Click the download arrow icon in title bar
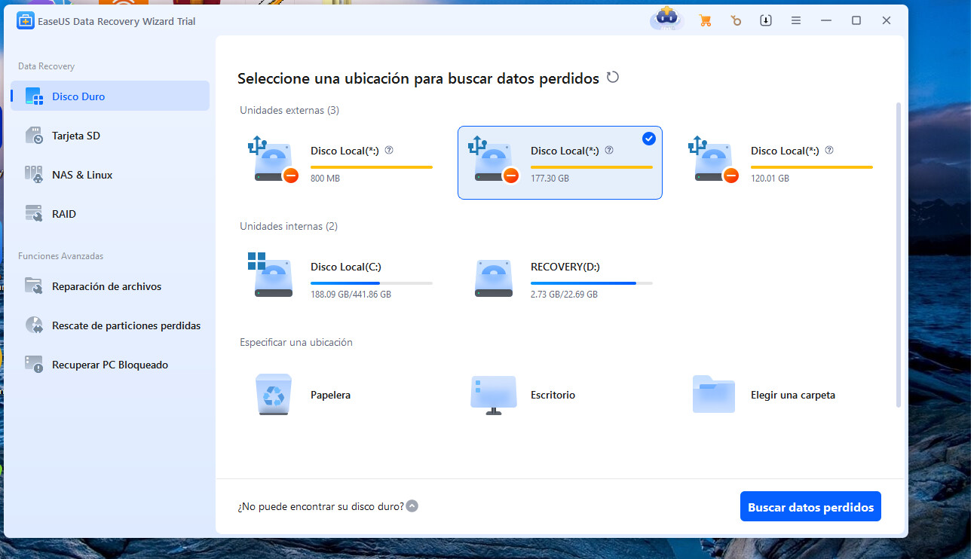Viewport: 980px width, 559px height. (766, 21)
